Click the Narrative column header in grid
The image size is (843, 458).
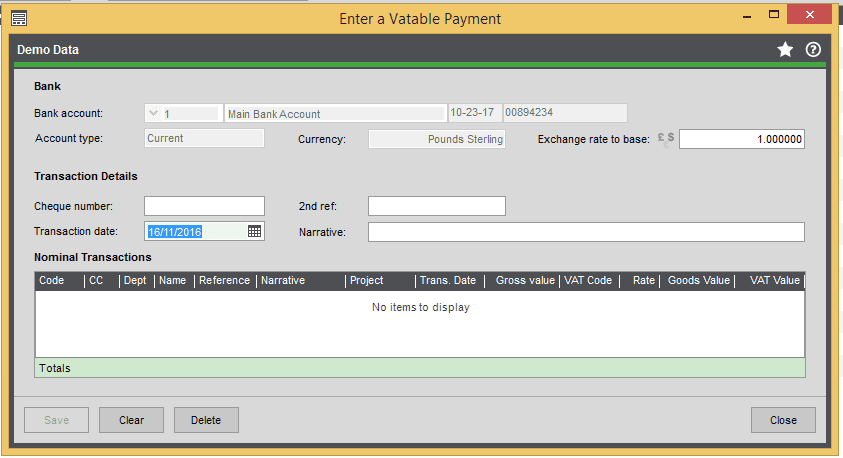(x=301, y=281)
